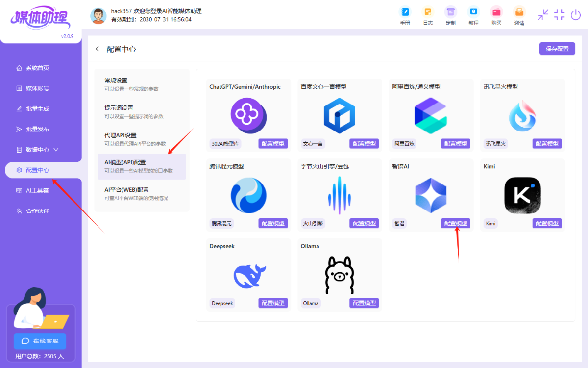The image size is (588, 368).
Task: Click the Deepseek whale logo
Action: pos(249,276)
